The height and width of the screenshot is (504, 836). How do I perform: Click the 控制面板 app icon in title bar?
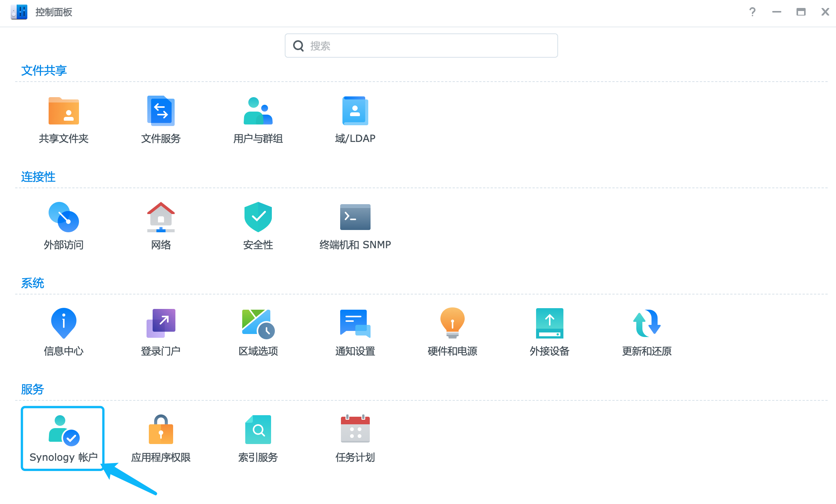click(19, 12)
